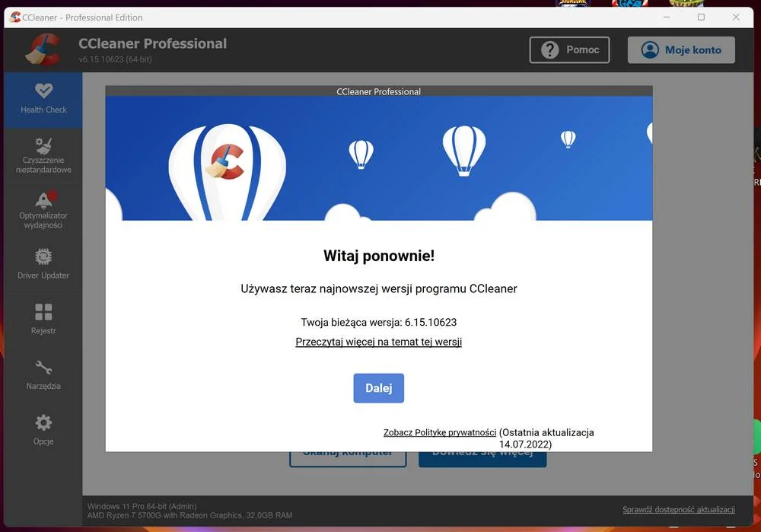
Task: Click the Windows 11 Pro 64-bit system info
Action: pos(142,506)
